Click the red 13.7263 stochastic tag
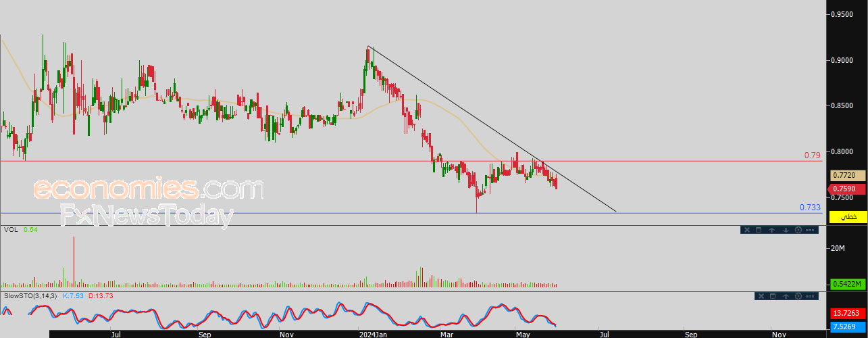Screen dimensions: 868x338 point(848,314)
